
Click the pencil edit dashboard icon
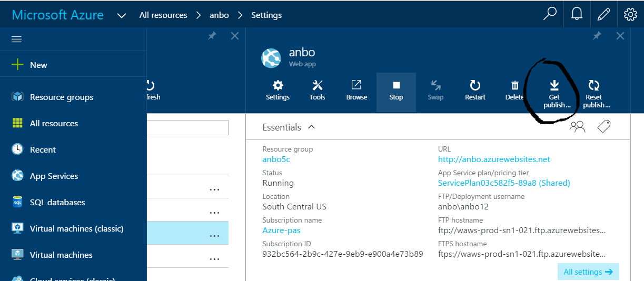click(x=603, y=15)
